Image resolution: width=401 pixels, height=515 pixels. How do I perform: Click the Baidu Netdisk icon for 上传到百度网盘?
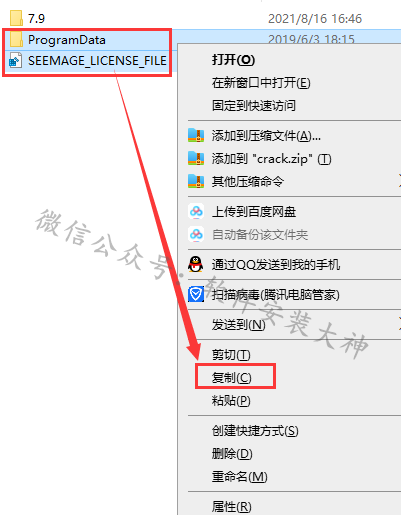pos(196,212)
